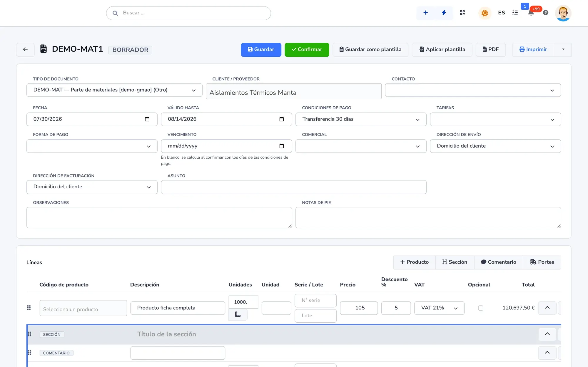Open the Vencimiento calendar picker icon

[x=282, y=146]
